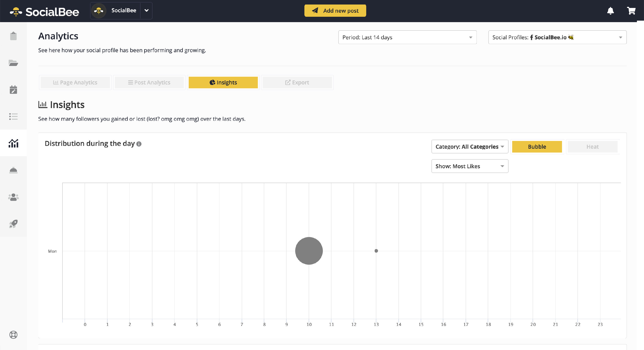The height and width of the screenshot is (350, 644).
Task: Click the SocialBee logo in header
Action: pos(44,12)
